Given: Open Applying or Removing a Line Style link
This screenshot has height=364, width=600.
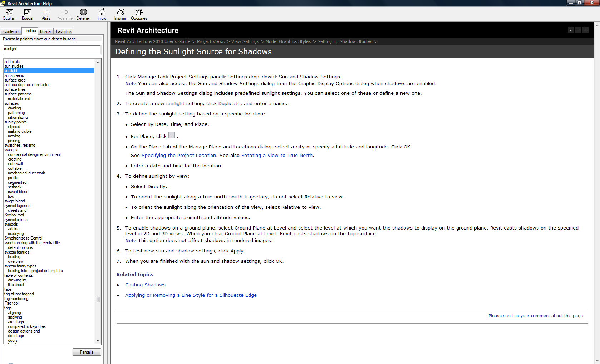Looking at the screenshot, I should click(x=191, y=295).
